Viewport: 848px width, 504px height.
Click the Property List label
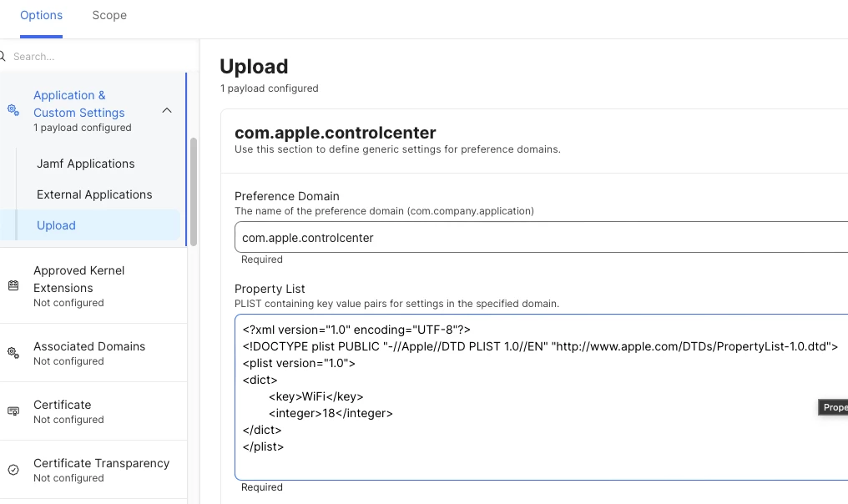(x=270, y=289)
